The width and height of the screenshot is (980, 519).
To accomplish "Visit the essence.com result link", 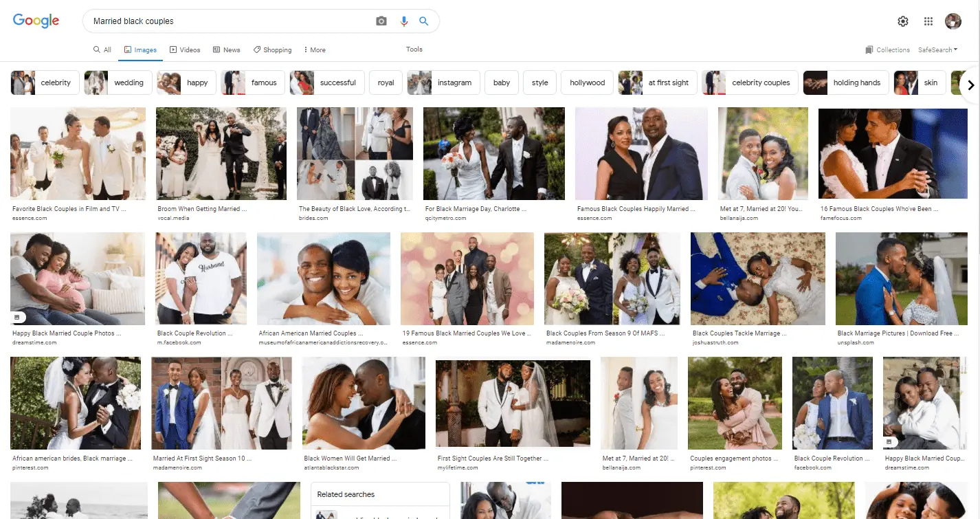I will (30, 218).
